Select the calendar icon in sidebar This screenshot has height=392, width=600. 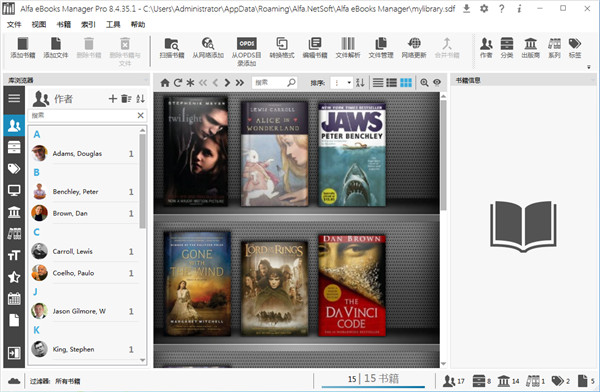point(14,299)
